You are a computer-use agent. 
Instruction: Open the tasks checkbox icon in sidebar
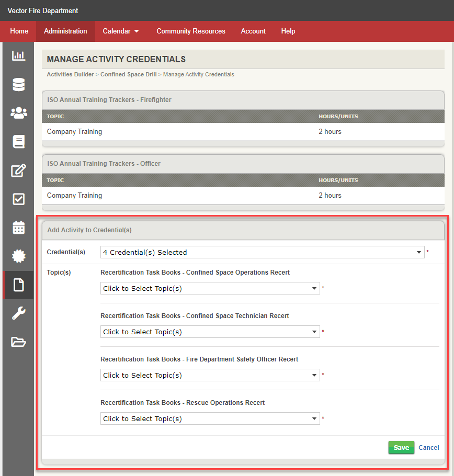tap(18, 199)
